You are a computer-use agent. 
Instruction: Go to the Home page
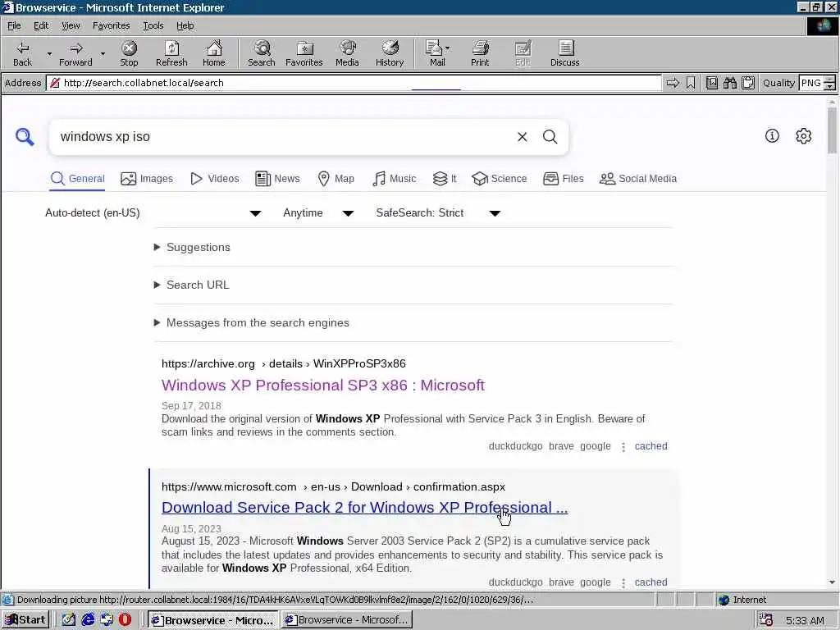point(214,53)
